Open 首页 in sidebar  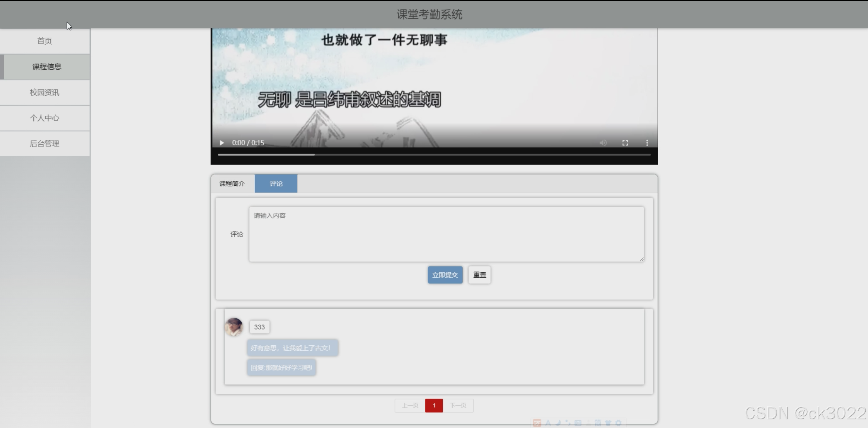click(x=45, y=41)
